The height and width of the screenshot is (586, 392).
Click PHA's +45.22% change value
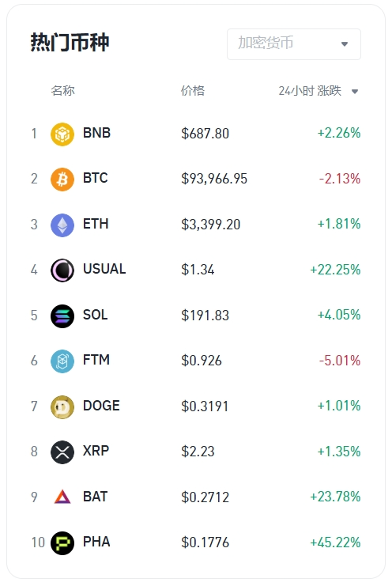pyautogui.click(x=335, y=543)
